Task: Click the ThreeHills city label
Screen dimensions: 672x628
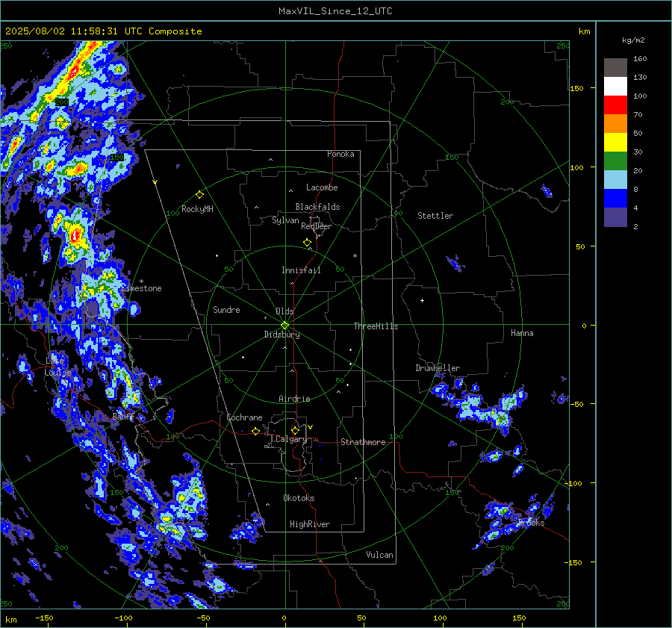Action: (x=376, y=326)
